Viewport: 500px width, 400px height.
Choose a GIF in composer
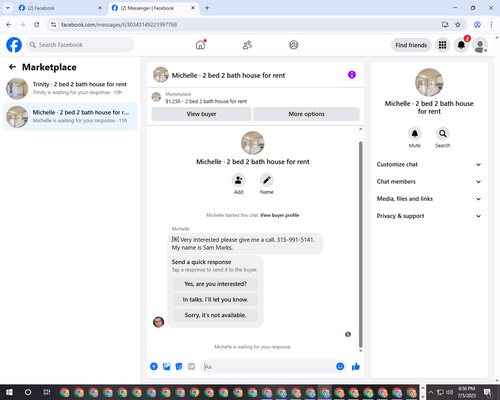[191, 367]
